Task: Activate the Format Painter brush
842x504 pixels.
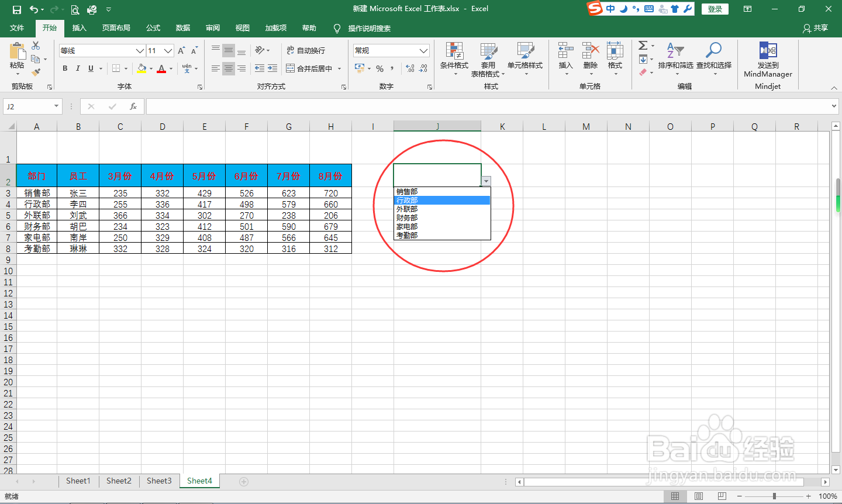Action: pos(36,72)
